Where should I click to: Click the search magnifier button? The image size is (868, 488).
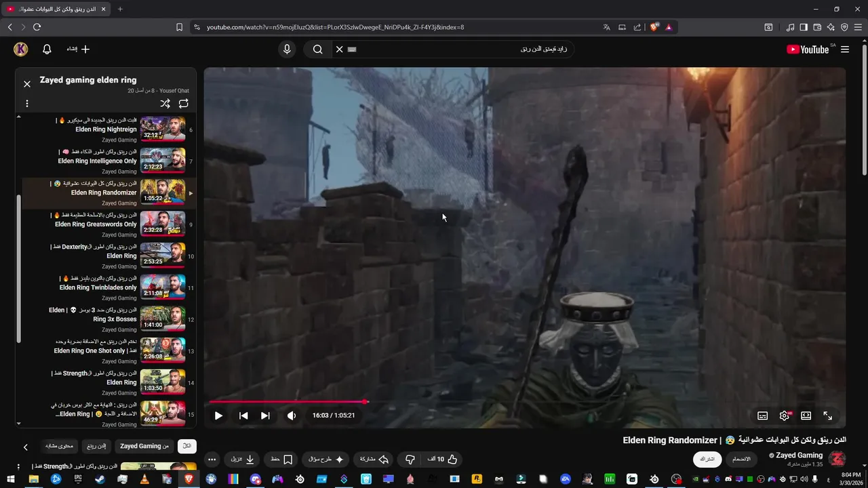pyautogui.click(x=317, y=49)
